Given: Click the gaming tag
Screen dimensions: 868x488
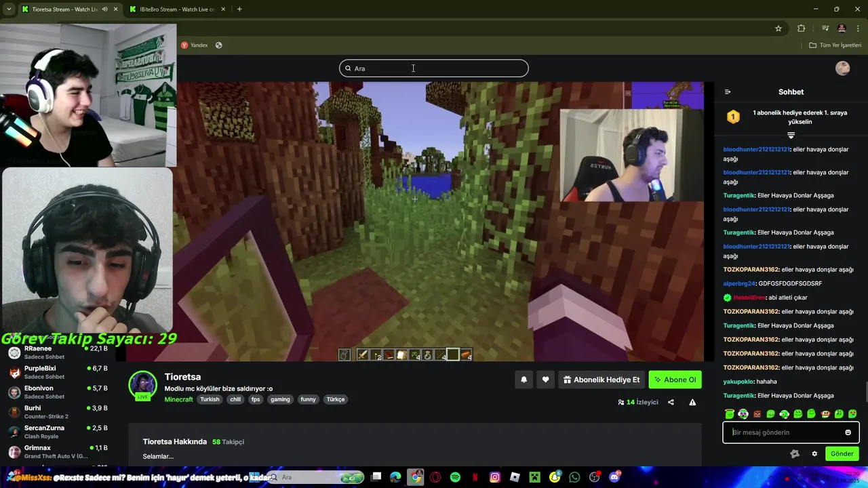Looking at the screenshot, I should click(280, 399).
